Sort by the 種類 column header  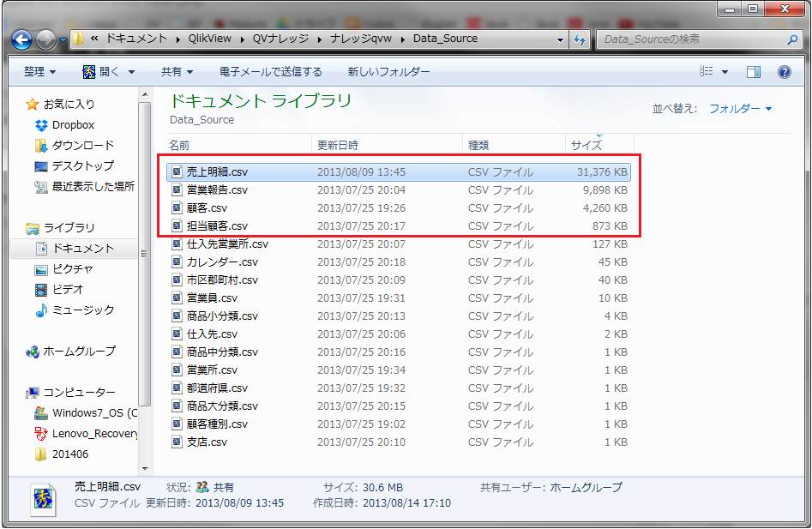click(x=514, y=146)
